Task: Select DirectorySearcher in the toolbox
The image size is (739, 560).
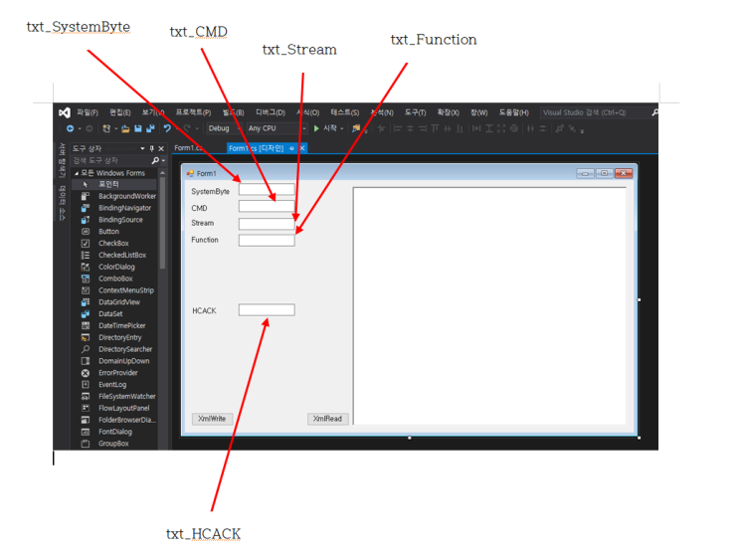Action: (x=114, y=349)
